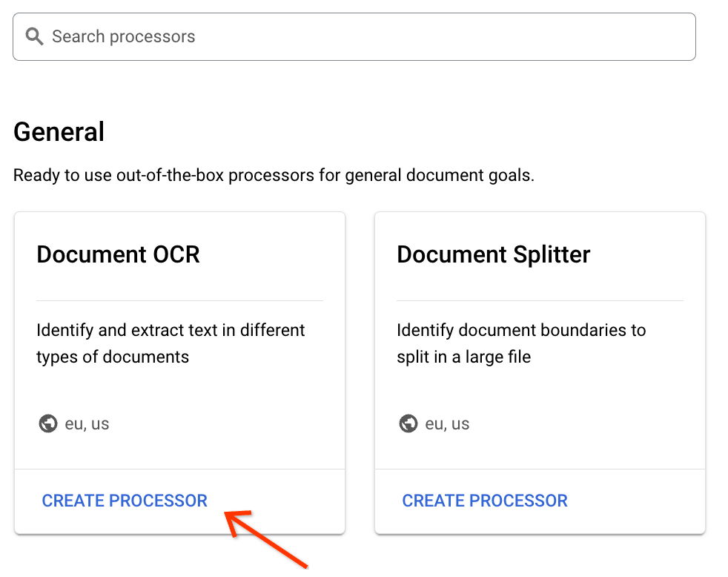Click the 'Ready to use out-of-the-box processors' description

click(274, 176)
